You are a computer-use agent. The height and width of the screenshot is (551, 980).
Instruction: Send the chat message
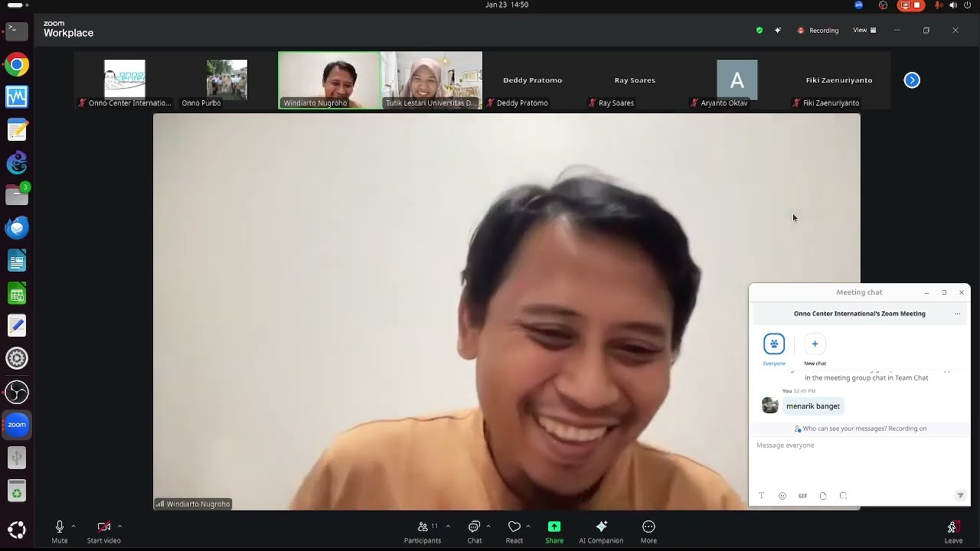[x=960, y=496]
